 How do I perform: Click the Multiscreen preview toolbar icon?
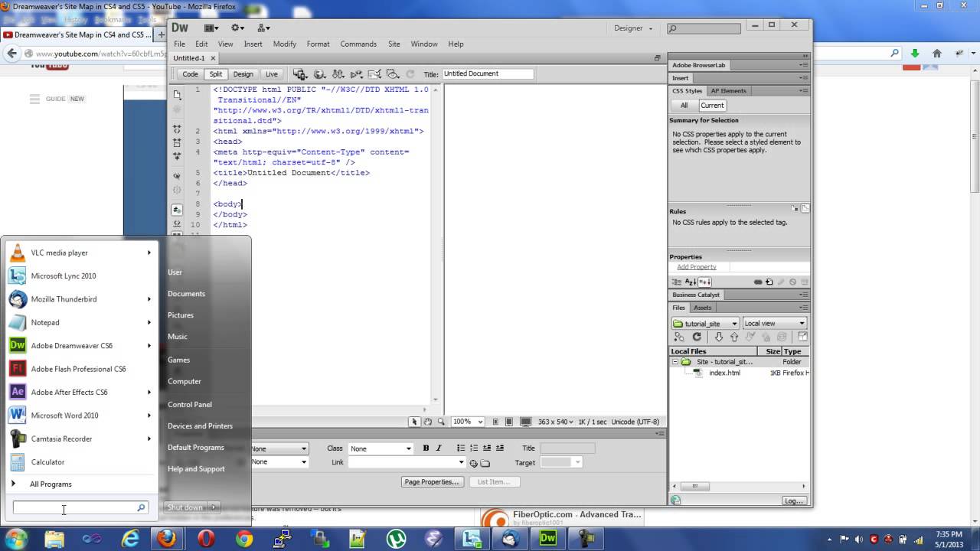[x=300, y=74]
